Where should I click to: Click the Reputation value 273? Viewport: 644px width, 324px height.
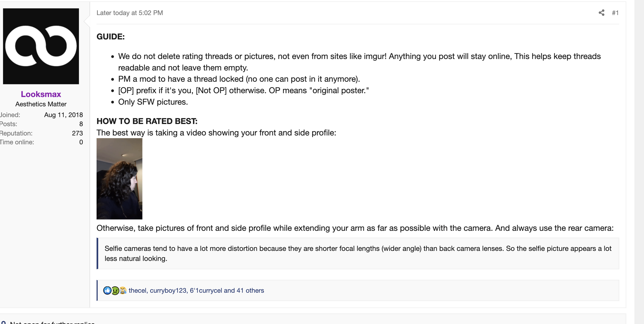pyautogui.click(x=77, y=133)
